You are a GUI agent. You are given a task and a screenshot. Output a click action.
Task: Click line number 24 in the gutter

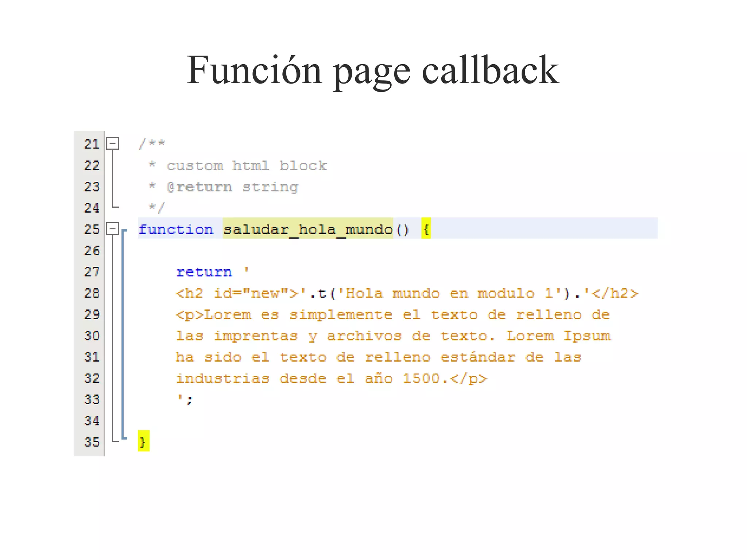[x=92, y=208]
